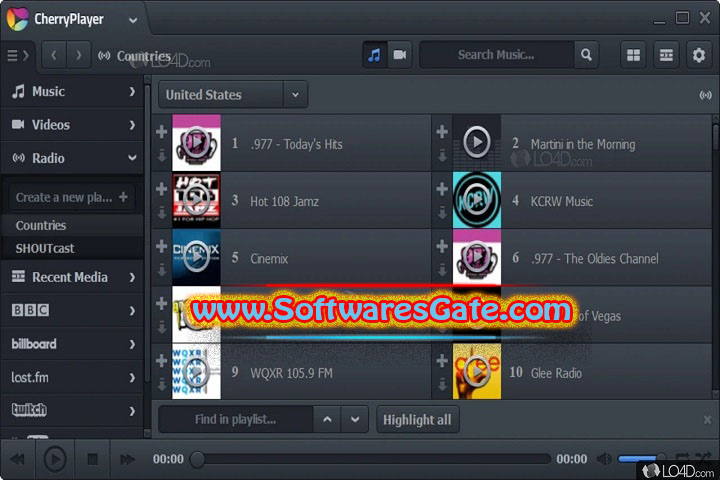Screen dimensions: 720x480
Task: Mute the volume speaker icon
Action: pos(604,458)
